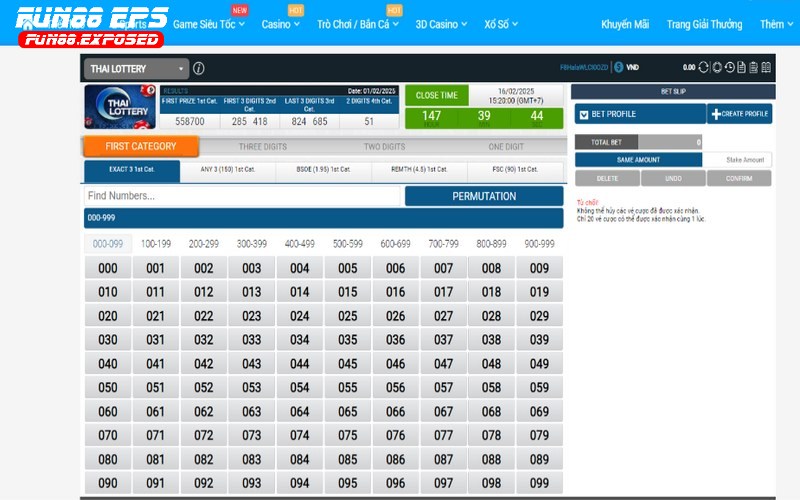This screenshot has height=500, width=800.
Task: Click the Stake Amount field
Action: click(737, 160)
